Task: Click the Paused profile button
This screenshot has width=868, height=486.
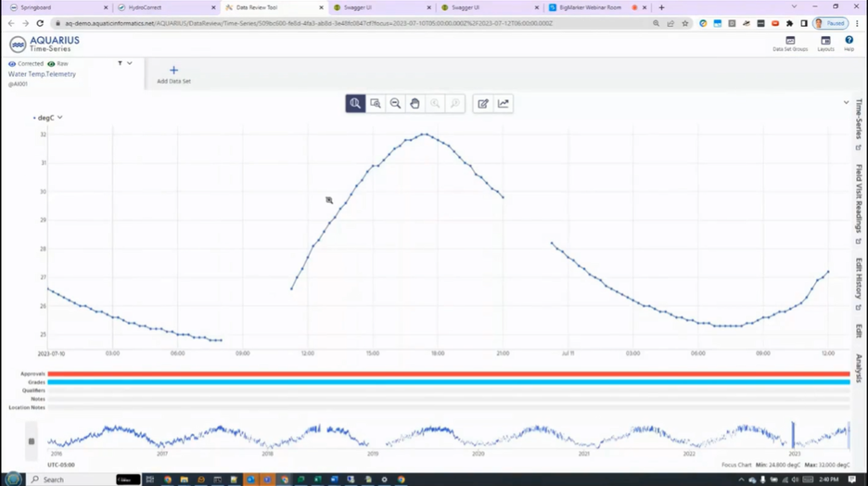Action: coord(830,23)
